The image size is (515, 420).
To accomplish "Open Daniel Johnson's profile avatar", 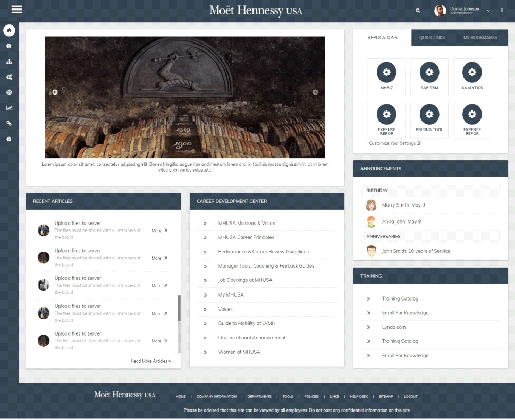I will click(440, 11).
